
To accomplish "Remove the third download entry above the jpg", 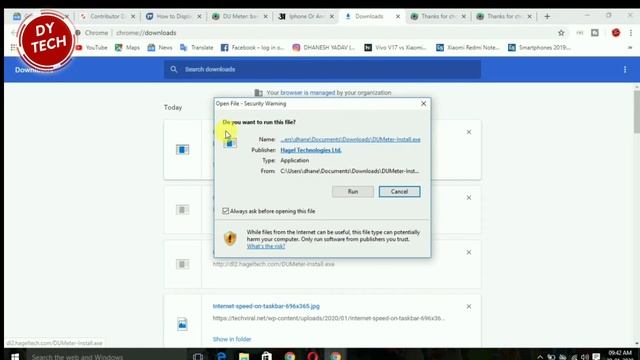I will point(469,252).
